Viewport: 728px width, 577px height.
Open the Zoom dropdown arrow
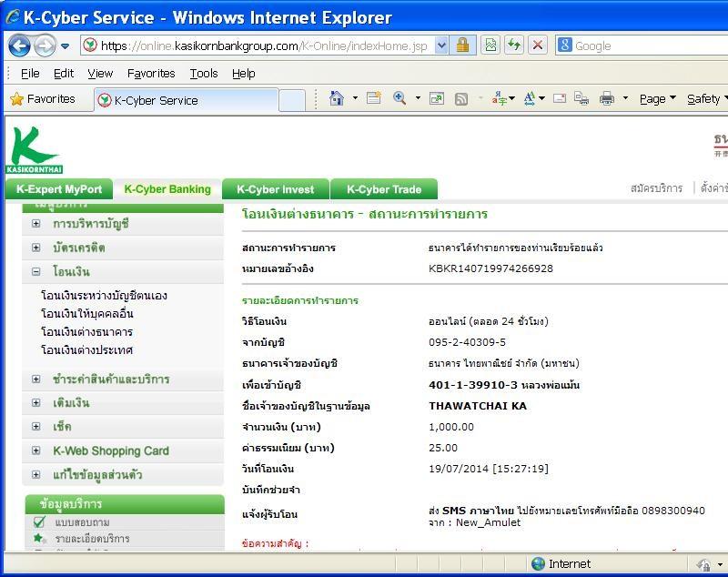418,98
